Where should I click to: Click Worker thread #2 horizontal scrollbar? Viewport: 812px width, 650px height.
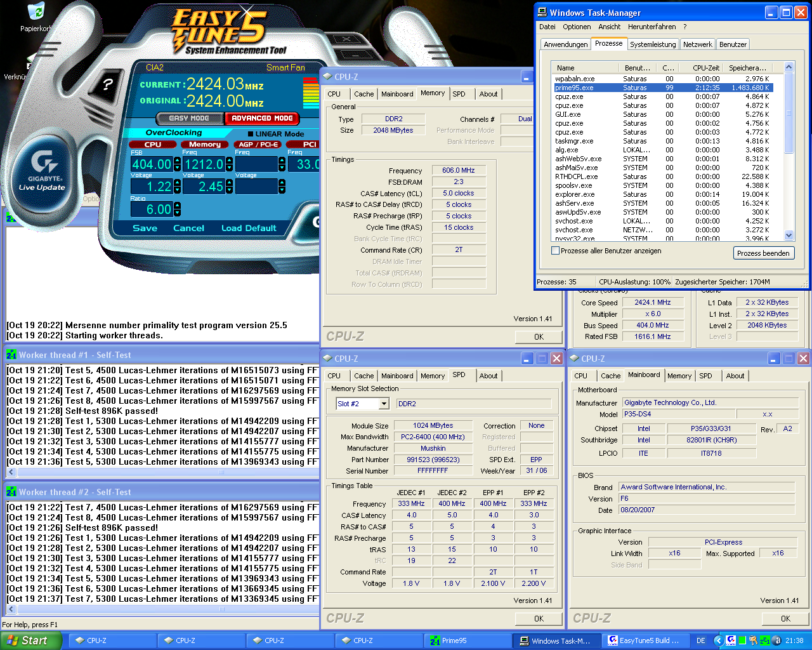163,609
